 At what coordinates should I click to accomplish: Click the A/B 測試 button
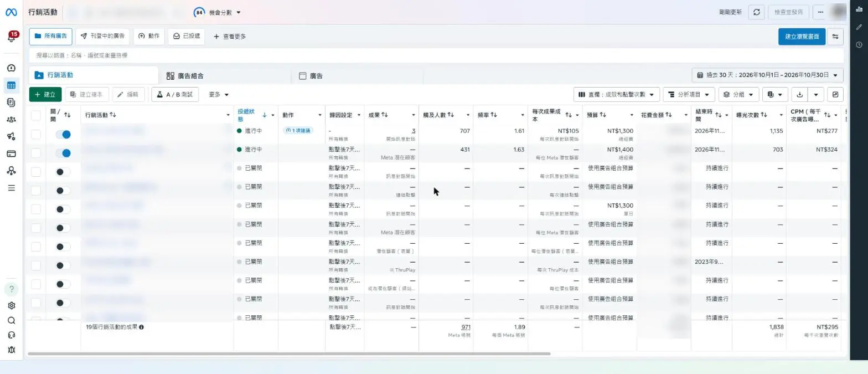(175, 95)
